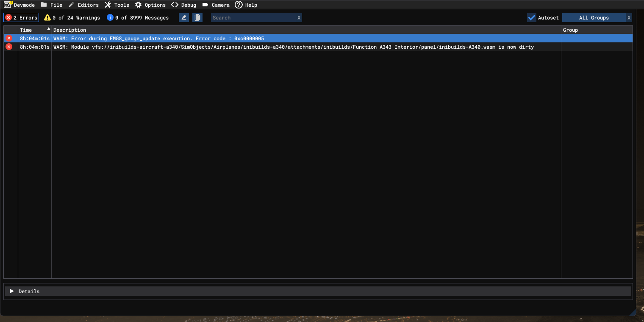Open the Devmode menu
644x322 pixels.
click(x=19, y=5)
